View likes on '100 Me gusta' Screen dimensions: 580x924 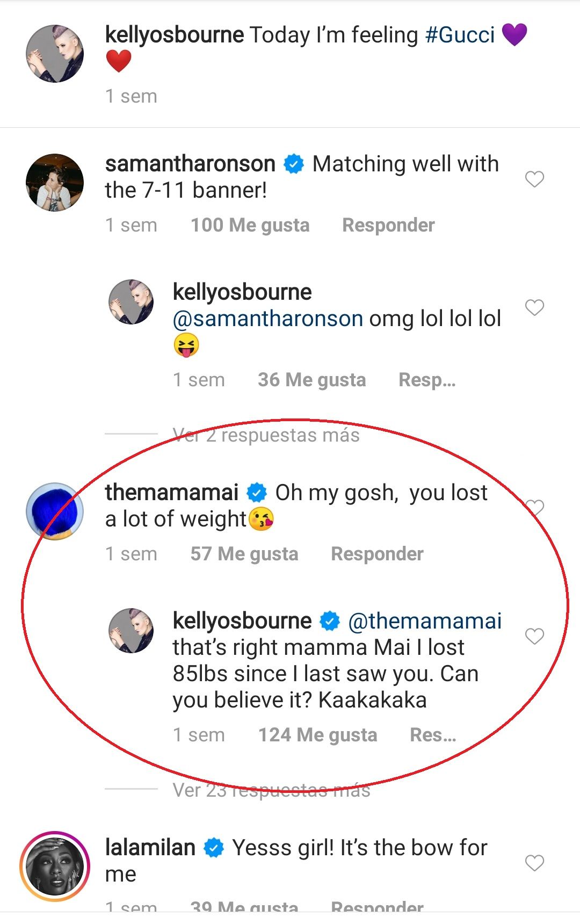[250, 225]
